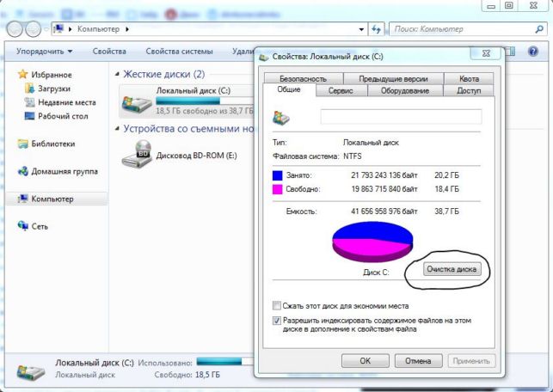Open the Доступ tab
The height and width of the screenshot is (392, 553).
click(469, 90)
